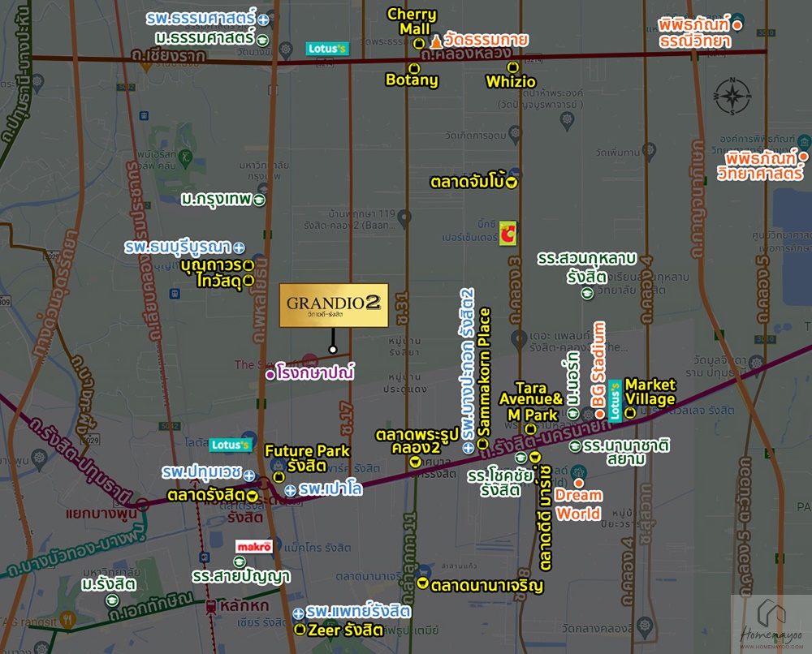The image size is (812, 654).
Task: Click the ถ.เอกทักษิณ road label
Action: point(151,608)
